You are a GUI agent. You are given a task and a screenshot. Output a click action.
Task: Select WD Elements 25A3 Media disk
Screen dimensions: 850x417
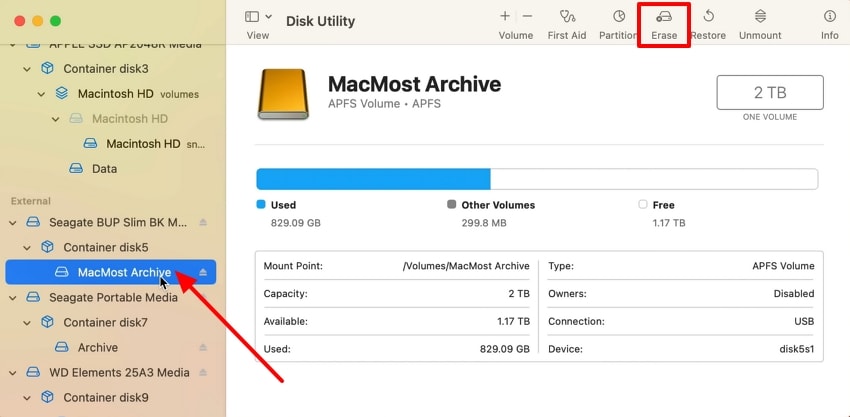coord(119,373)
